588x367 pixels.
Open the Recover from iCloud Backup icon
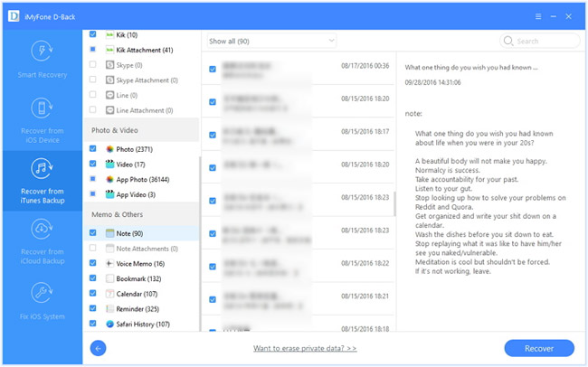pos(42,229)
